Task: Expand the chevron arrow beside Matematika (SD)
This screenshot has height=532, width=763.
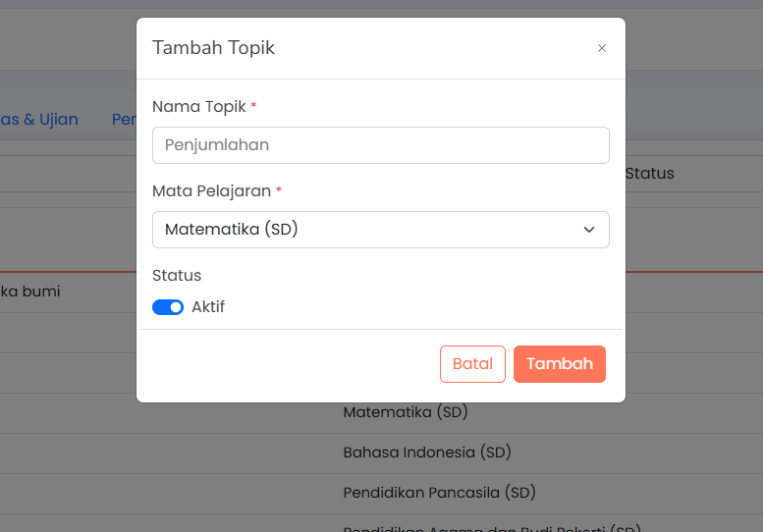Action: [x=589, y=230]
